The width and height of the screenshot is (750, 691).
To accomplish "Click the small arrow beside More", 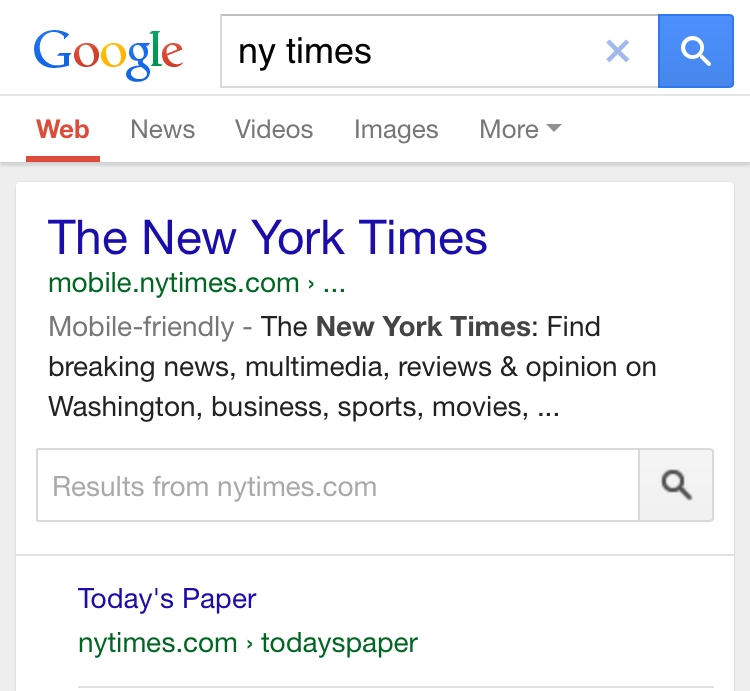I will coord(554,128).
